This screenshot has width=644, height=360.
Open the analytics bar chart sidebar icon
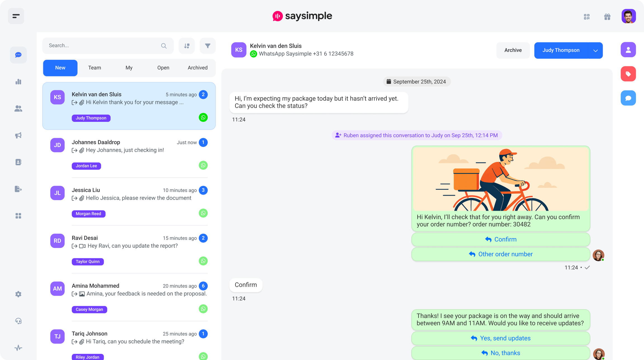18,82
